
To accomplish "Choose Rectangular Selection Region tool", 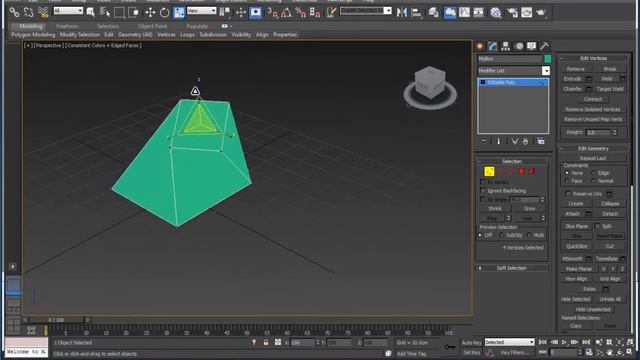I will [x=119, y=12].
